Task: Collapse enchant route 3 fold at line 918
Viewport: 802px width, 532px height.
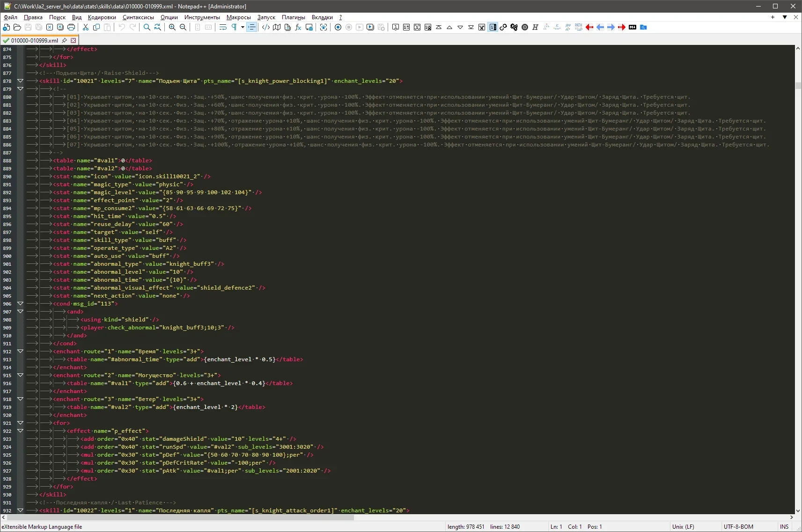Action: click(20, 399)
